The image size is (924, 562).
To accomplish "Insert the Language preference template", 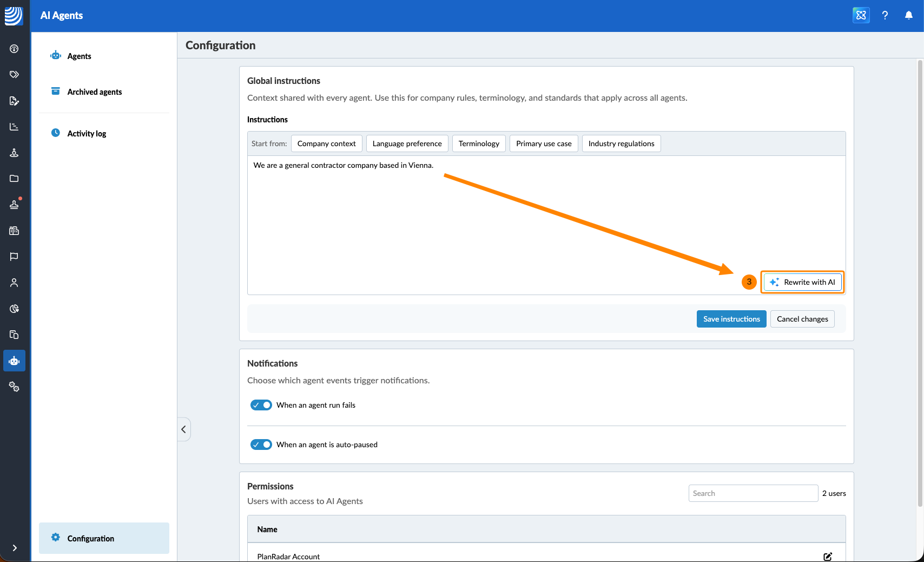I will pyautogui.click(x=407, y=143).
